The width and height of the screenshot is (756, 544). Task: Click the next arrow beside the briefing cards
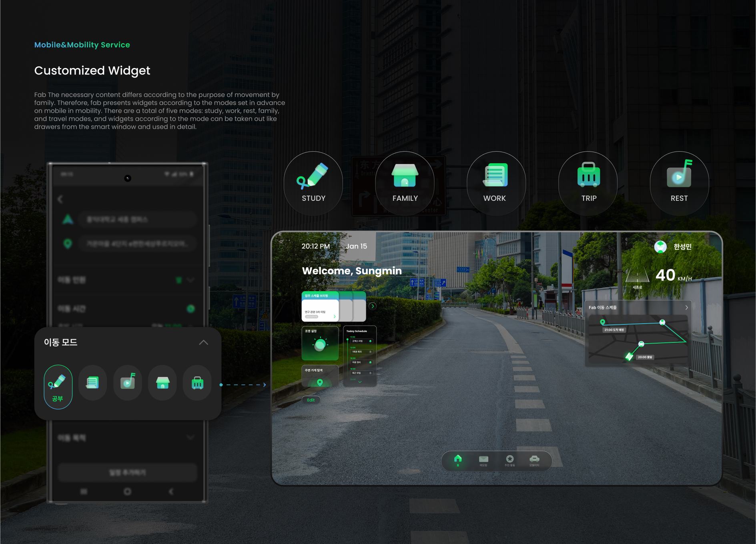coord(373,306)
